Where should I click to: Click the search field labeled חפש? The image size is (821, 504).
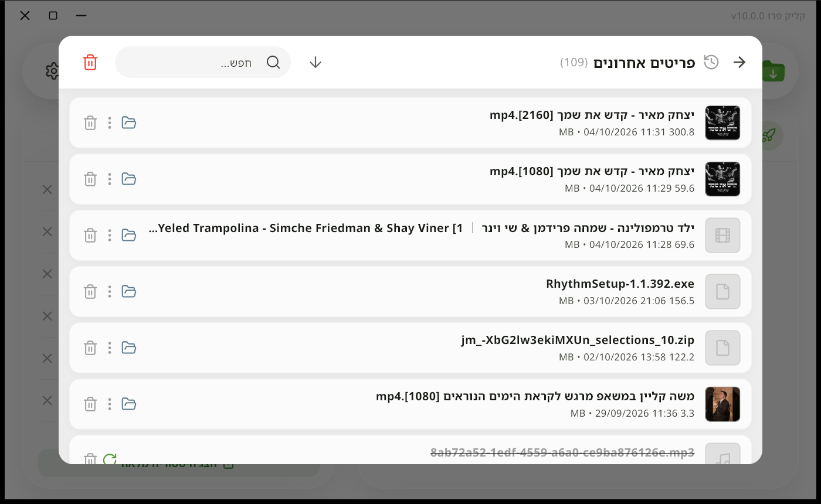[x=203, y=62]
